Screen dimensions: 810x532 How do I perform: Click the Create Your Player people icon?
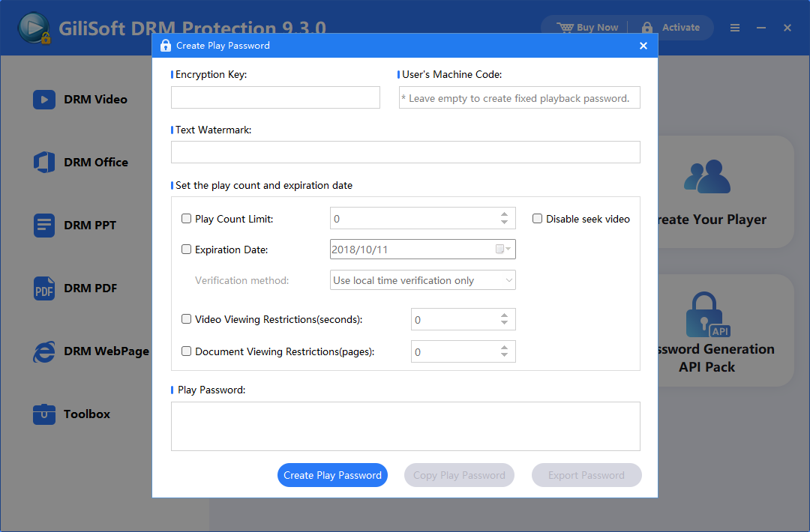pos(707,177)
